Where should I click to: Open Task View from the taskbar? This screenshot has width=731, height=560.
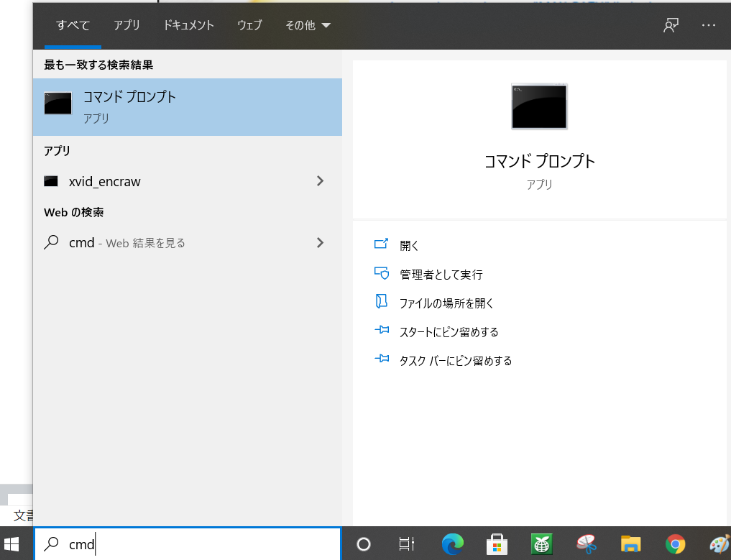(x=406, y=544)
